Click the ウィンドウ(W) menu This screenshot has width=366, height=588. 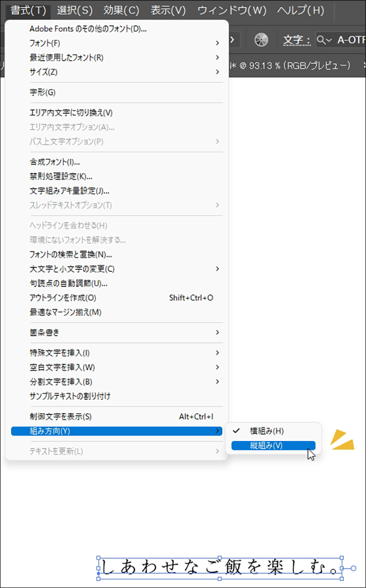[231, 10]
